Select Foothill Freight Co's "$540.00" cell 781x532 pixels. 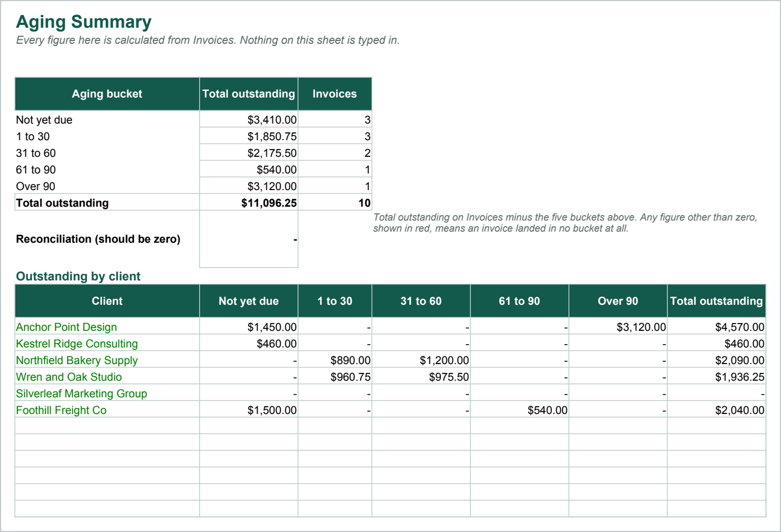coord(519,410)
